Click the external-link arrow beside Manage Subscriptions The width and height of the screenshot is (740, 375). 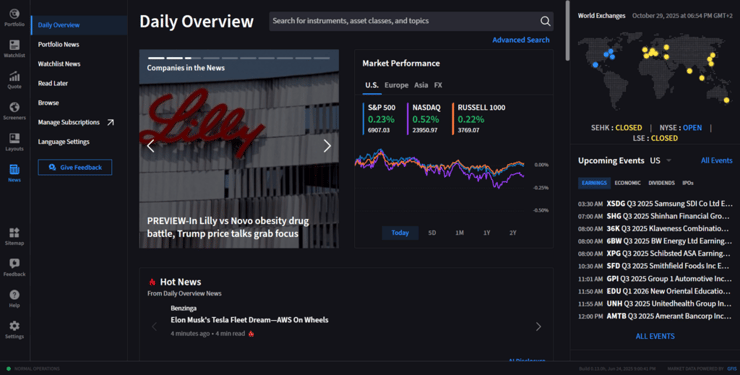[x=110, y=122]
